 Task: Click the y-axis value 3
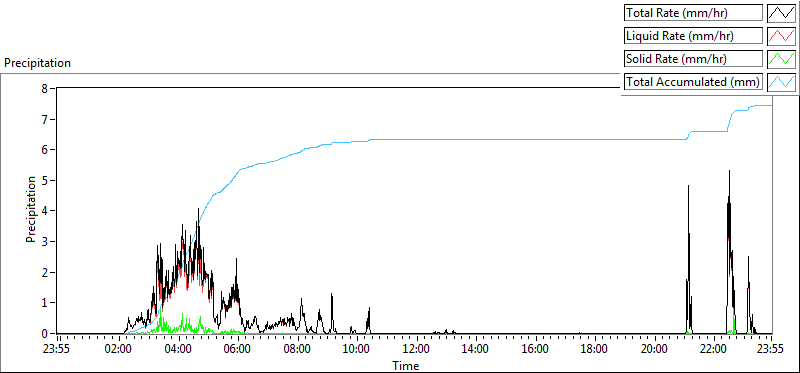point(45,241)
